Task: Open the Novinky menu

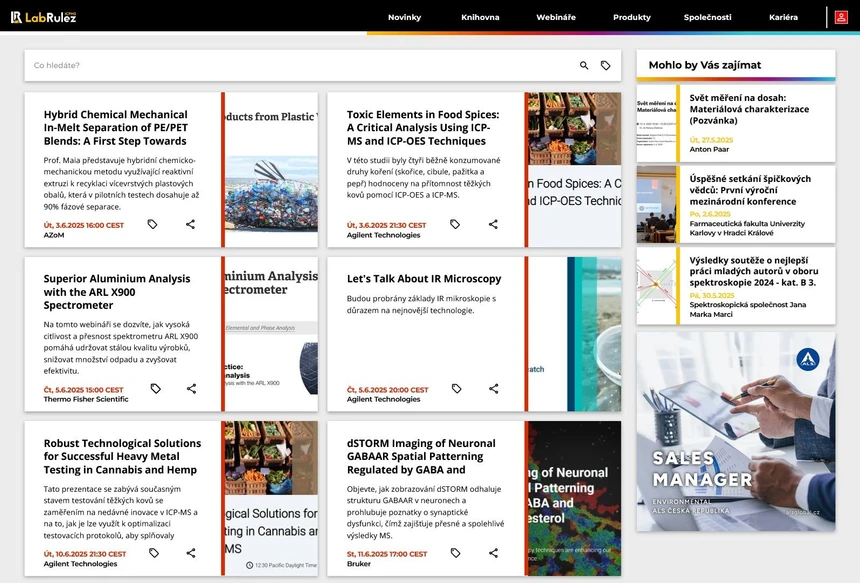Action: (404, 17)
